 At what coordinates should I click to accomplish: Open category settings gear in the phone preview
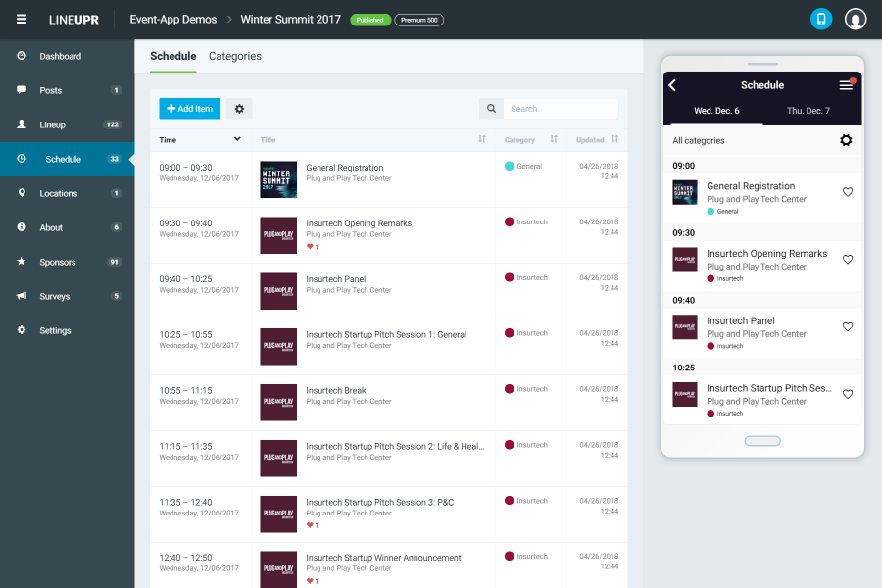click(x=846, y=140)
